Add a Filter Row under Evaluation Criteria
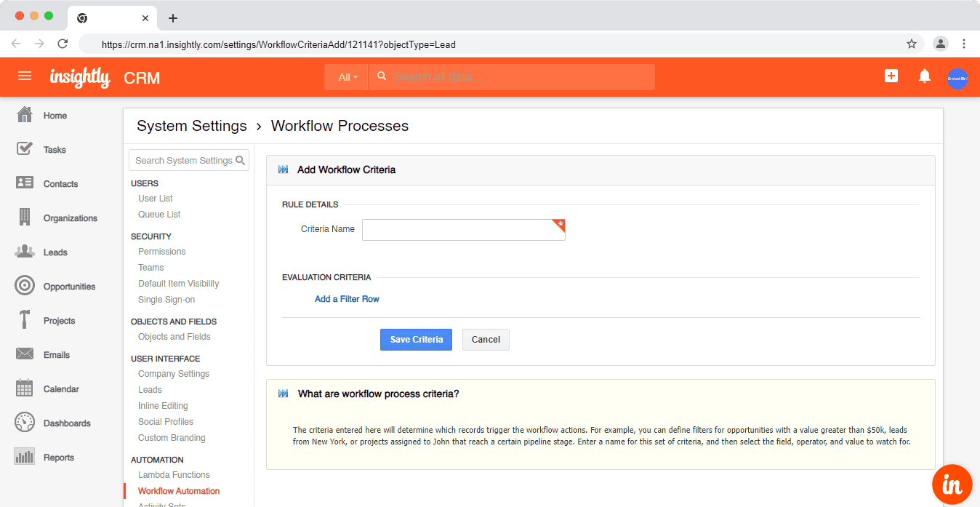980x507 pixels. 347,298
